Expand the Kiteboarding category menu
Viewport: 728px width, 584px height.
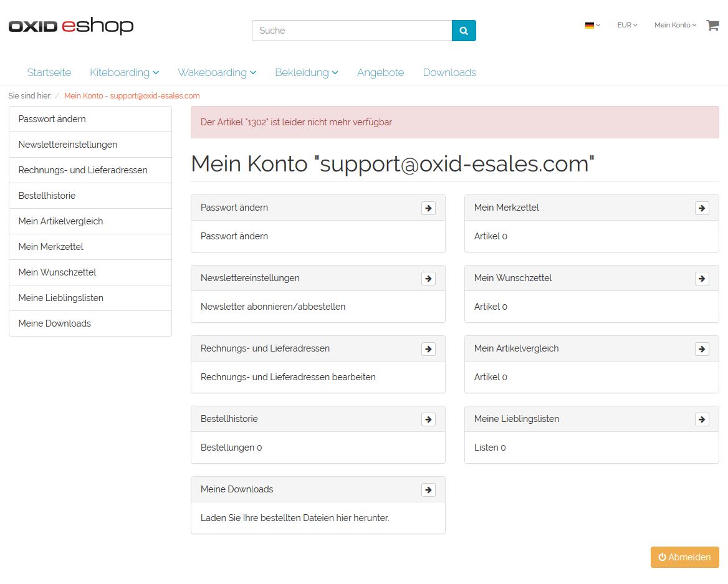coord(124,73)
